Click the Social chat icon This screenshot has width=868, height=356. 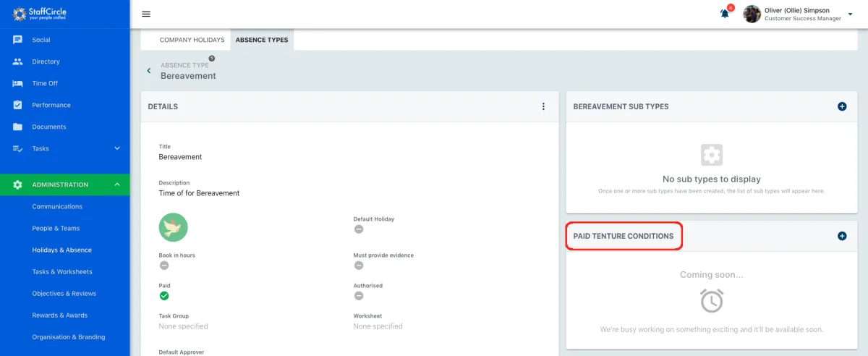click(17, 40)
